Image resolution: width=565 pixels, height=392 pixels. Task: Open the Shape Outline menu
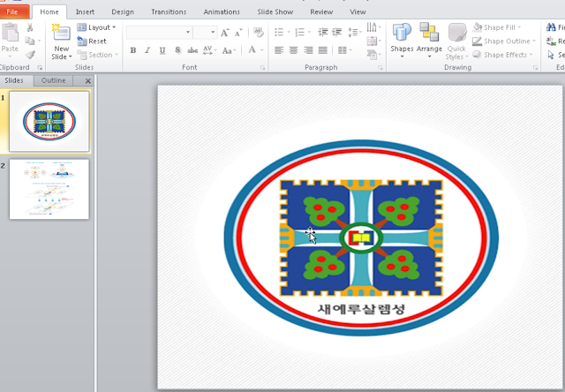point(504,41)
